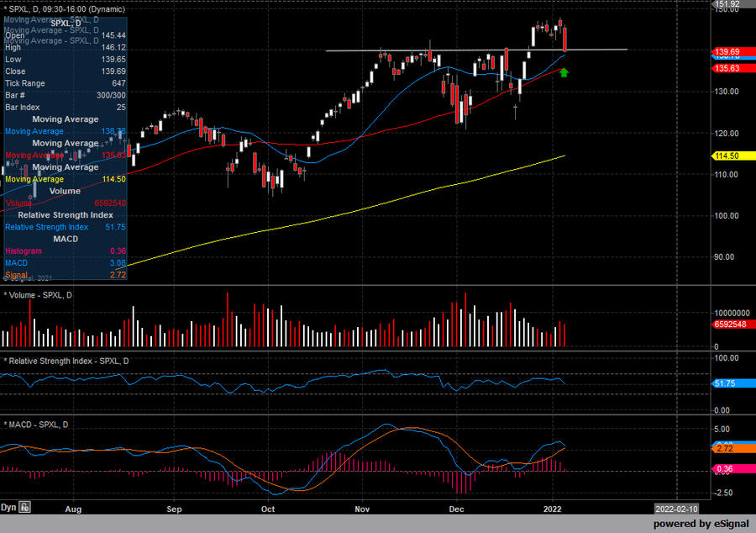The image size is (756, 533).
Task: Click the red Volume value row in the data window
Action: click(x=65, y=203)
